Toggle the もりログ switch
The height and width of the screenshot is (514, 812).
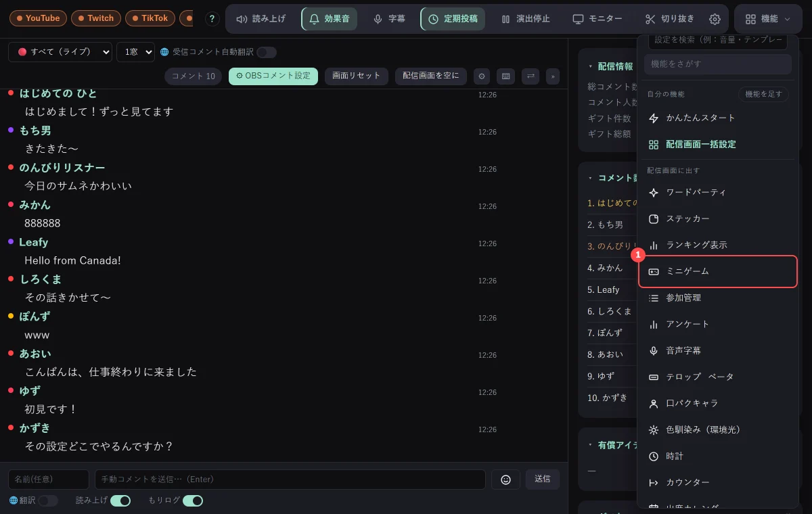pyautogui.click(x=193, y=500)
